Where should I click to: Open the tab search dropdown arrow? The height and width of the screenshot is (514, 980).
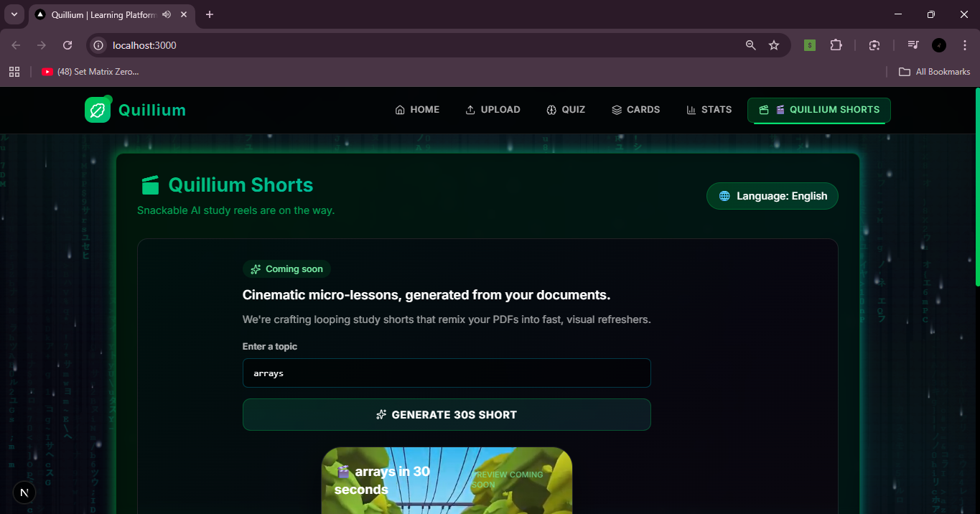tap(14, 14)
